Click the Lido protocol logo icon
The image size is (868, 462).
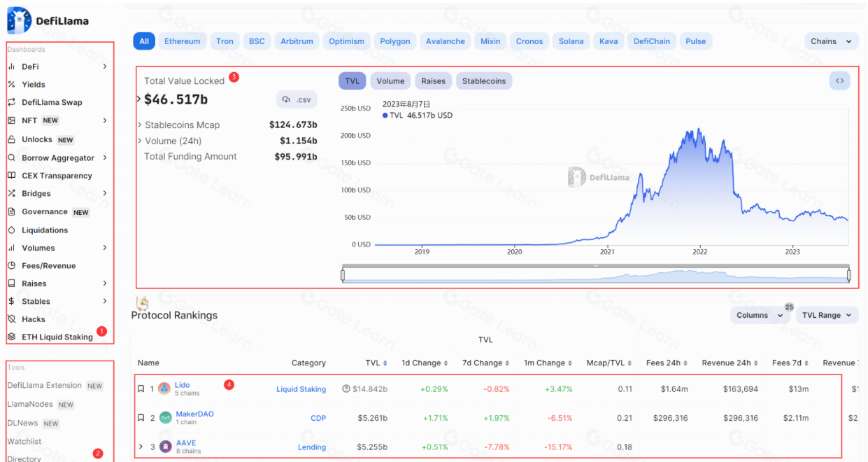click(164, 388)
